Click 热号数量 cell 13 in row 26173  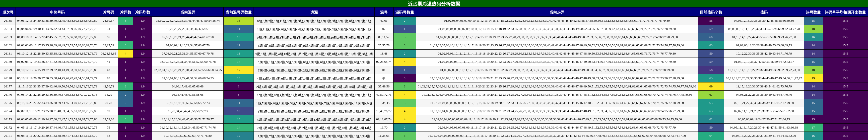(x=813, y=119)
